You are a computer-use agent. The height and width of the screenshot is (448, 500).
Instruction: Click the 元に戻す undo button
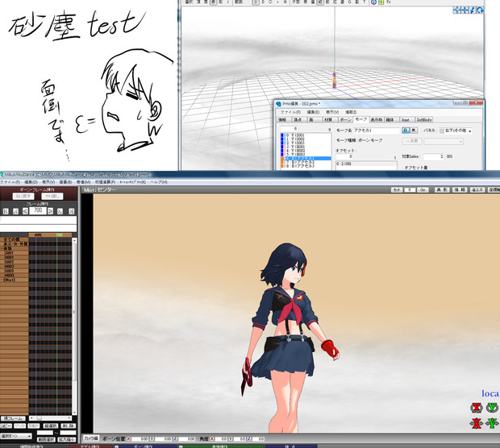click(x=23, y=197)
